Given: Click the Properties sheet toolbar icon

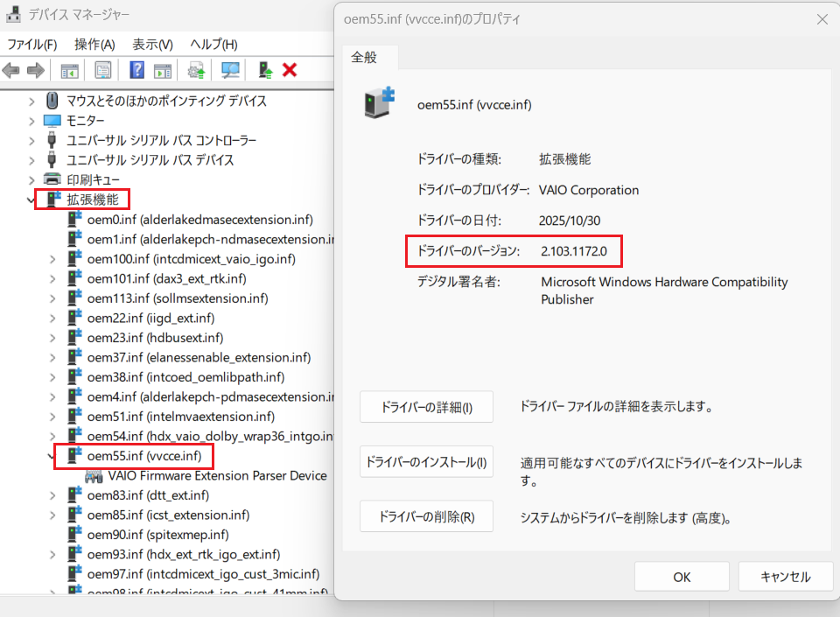Looking at the screenshot, I should 103,70.
